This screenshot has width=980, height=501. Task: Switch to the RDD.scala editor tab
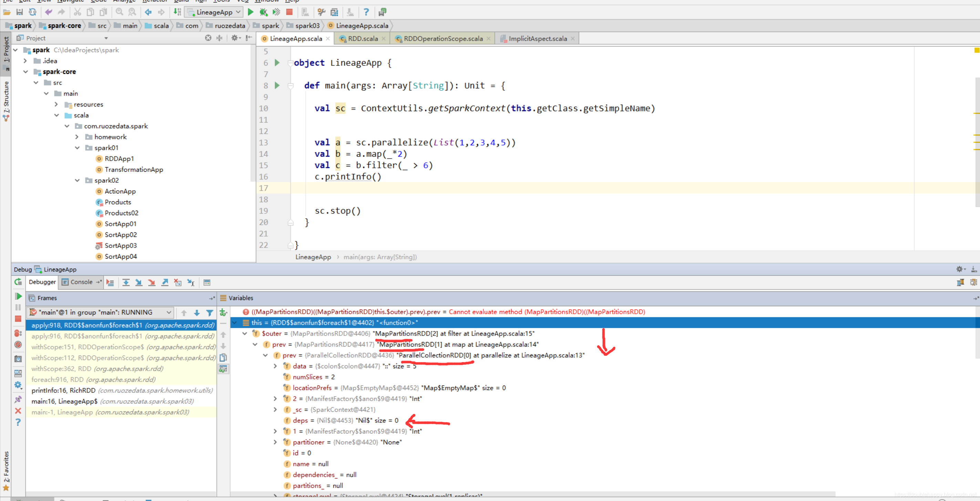[362, 39]
